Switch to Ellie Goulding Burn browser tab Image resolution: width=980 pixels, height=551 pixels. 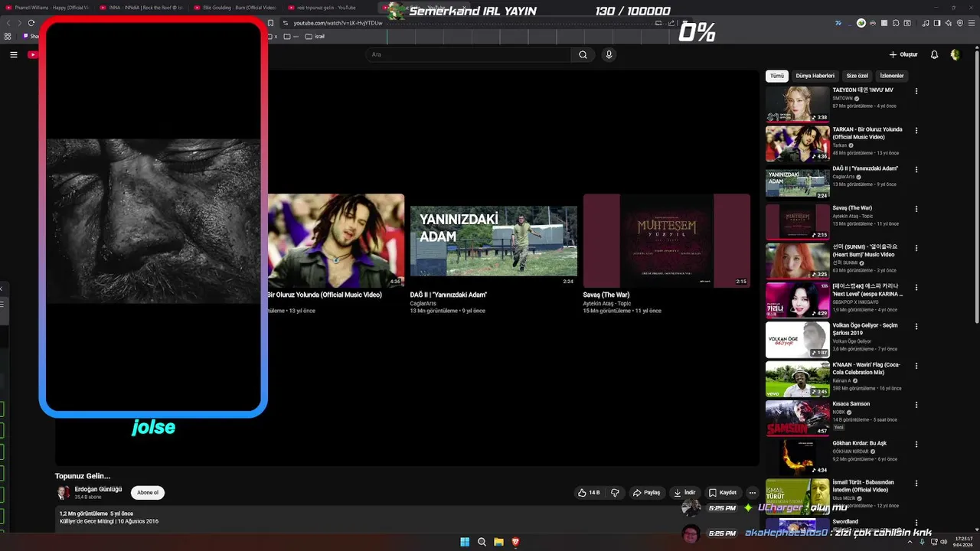[236, 8]
